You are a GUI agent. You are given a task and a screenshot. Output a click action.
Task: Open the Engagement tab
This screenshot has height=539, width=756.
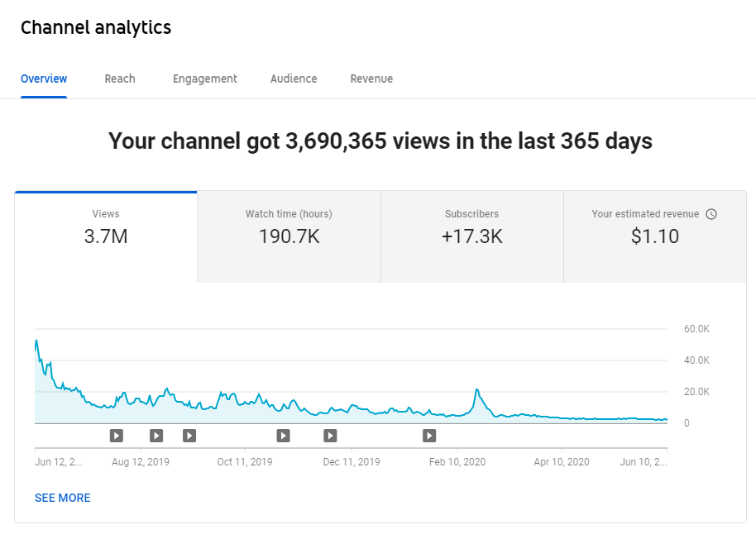[205, 79]
